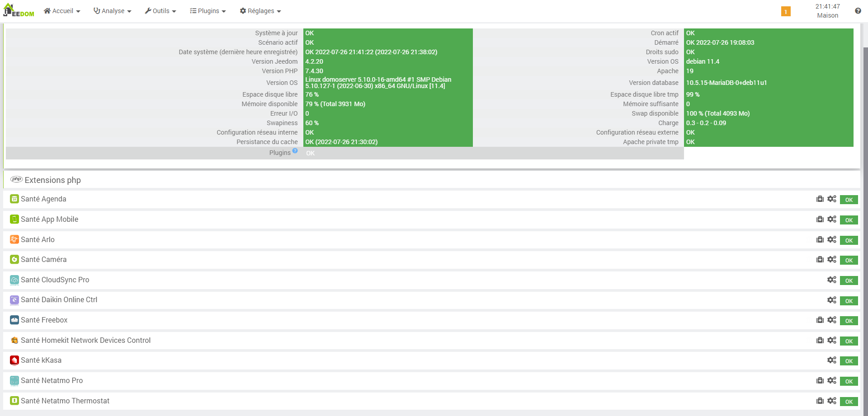The image size is (868, 416).
Task: Click the Daikin Online Ctrl plugin icon
Action: click(14, 300)
